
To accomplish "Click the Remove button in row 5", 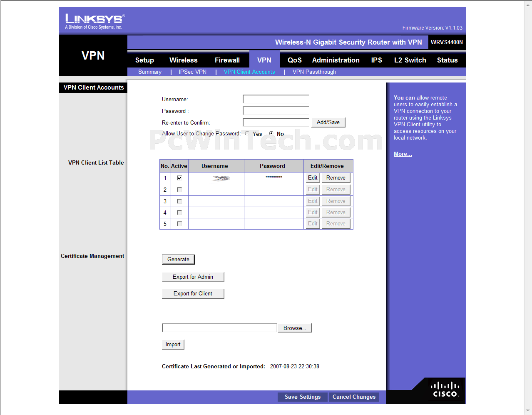I will pos(336,224).
